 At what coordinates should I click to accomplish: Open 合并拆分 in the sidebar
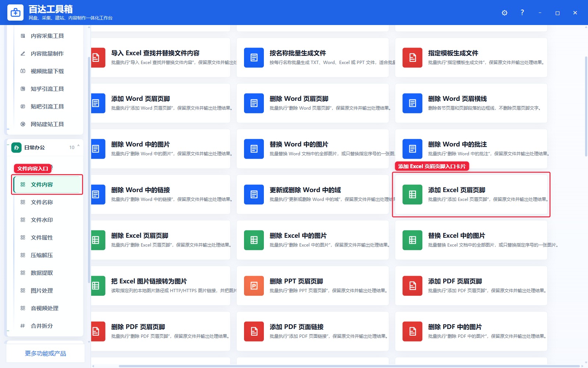click(x=47, y=326)
